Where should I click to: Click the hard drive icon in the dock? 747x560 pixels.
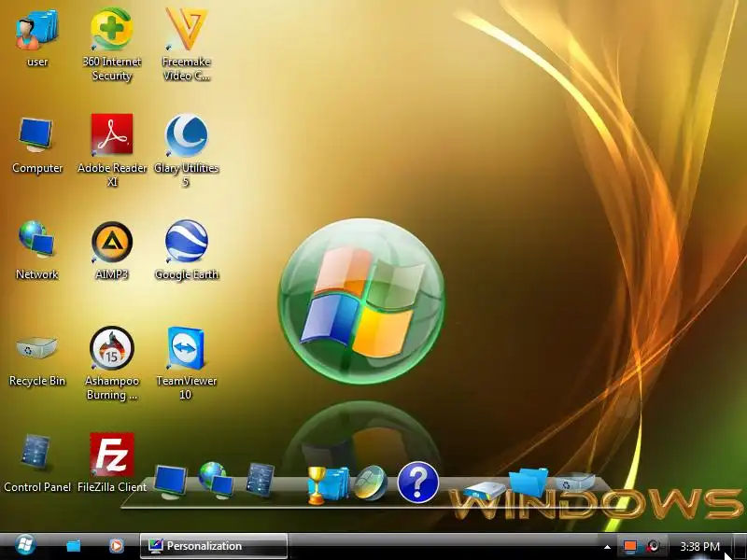click(485, 491)
